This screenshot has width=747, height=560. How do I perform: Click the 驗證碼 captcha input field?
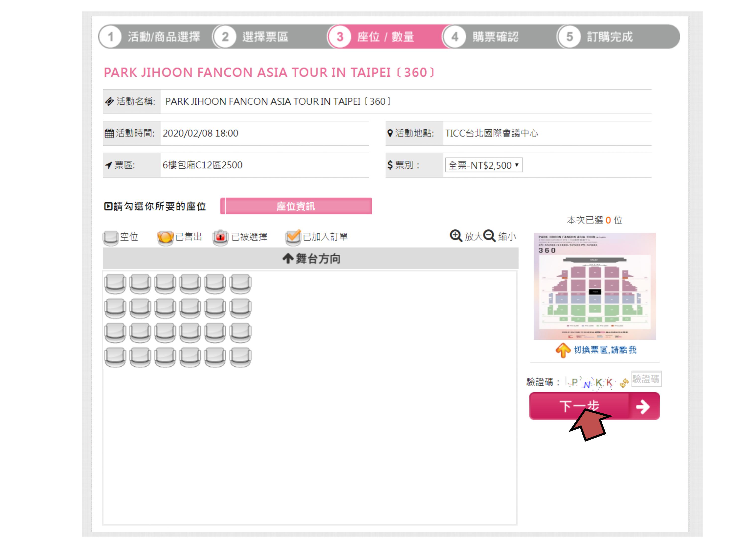click(646, 379)
